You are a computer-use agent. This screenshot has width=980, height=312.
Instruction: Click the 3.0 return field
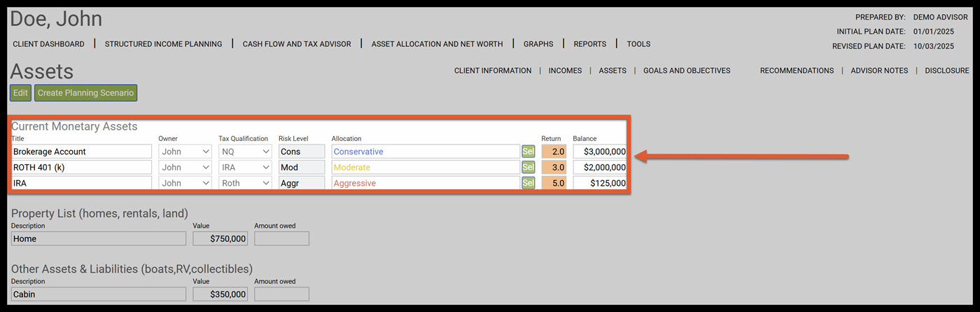pyautogui.click(x=554, y=167)
